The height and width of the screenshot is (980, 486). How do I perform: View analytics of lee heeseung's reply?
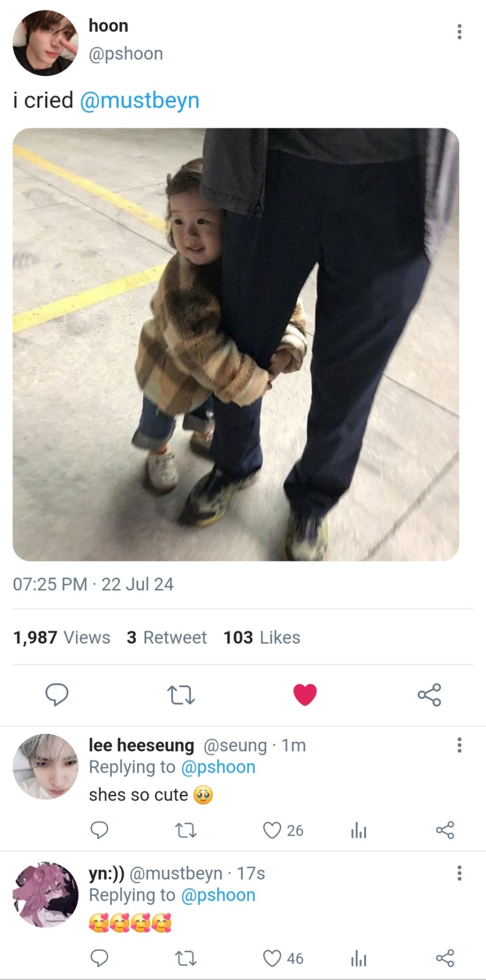click(x=359, y=830)
